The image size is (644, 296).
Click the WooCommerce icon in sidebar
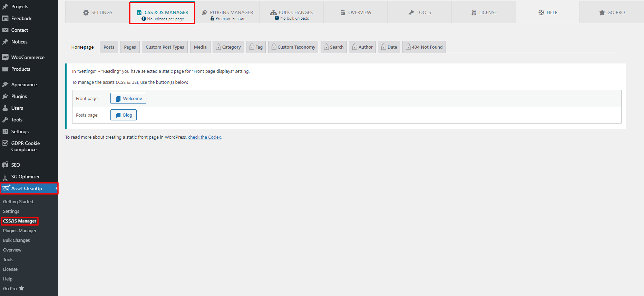pos(5,57)
